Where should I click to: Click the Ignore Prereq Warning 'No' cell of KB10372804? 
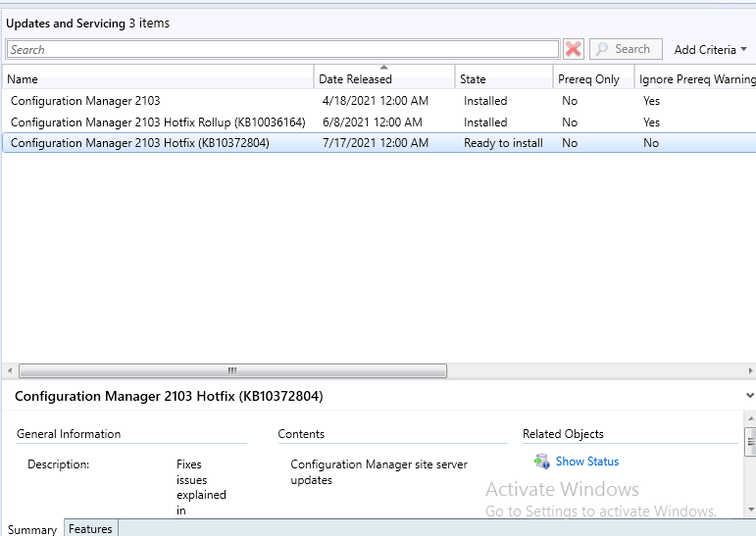(651, 143)
